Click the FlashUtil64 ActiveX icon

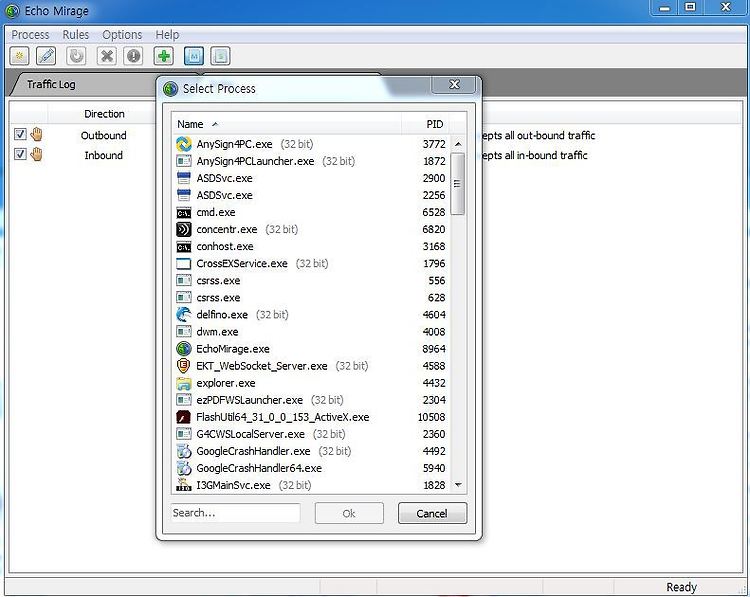[184, 417]
